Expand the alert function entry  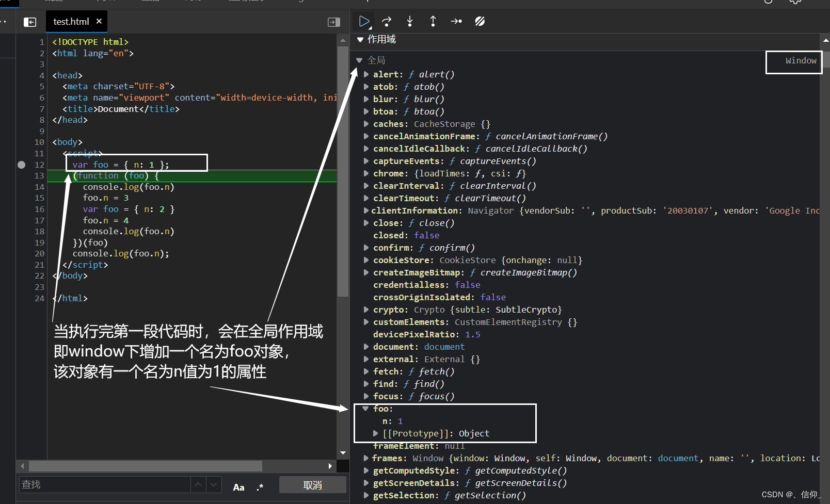[x=366, y=74]
